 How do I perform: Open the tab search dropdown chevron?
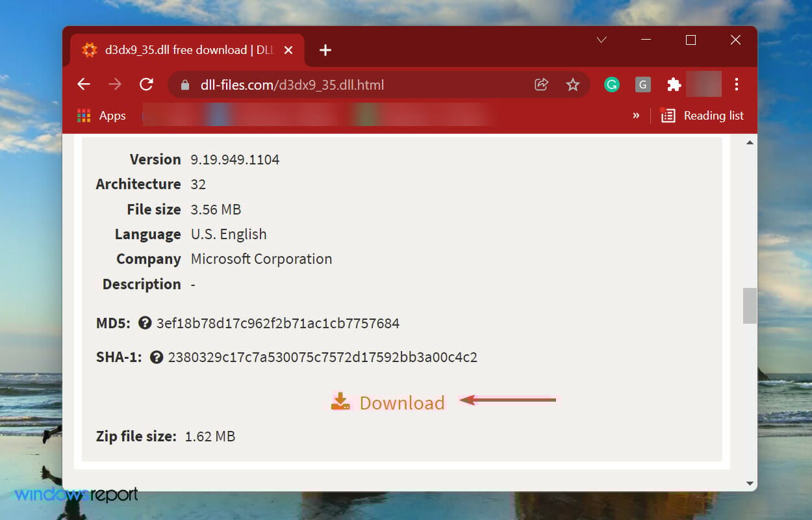click(602, 40)
